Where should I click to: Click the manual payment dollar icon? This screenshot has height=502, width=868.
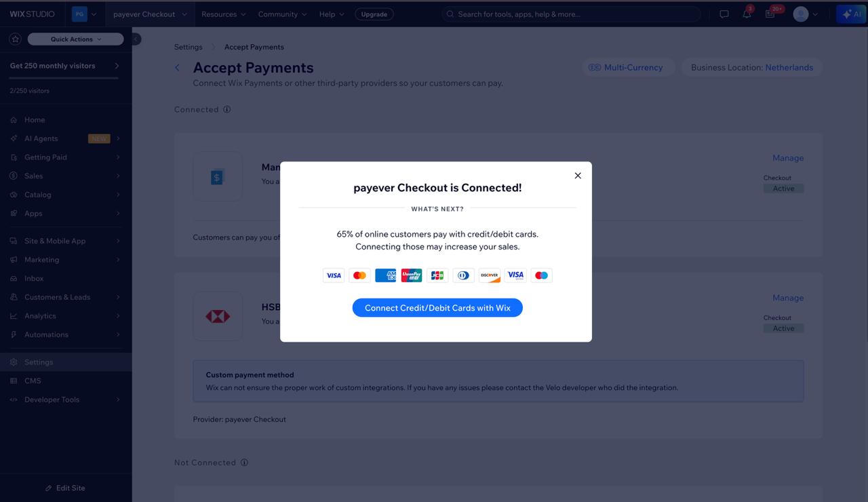(218, 176)
